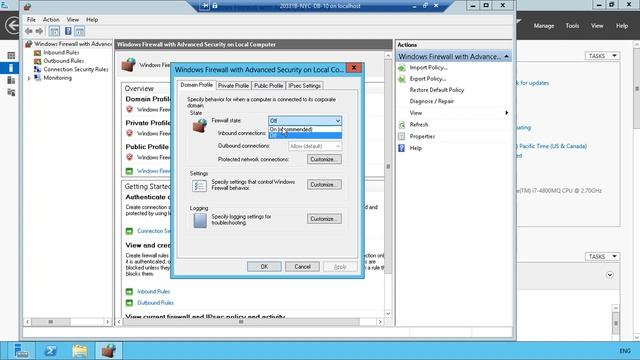The width and height of the screenshot is (640, 360).
Task: Open Outbound connections dropdown
Action: click(315, 146)
